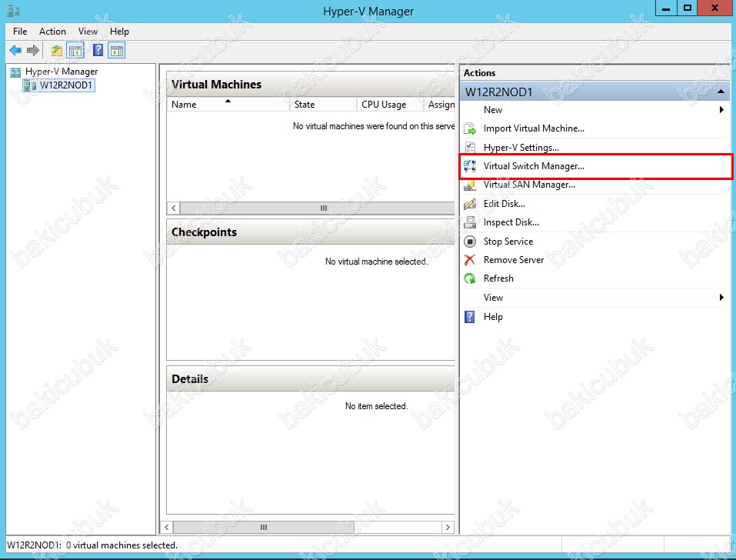Expand the New submenu arrow
This screenshot has height=560, width=736.
tap(721, 110)
